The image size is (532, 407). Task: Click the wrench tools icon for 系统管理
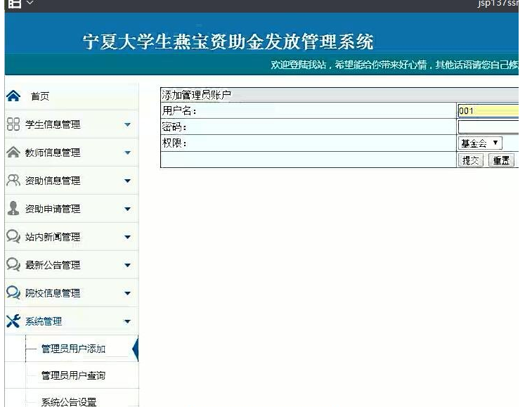point(13,321)
